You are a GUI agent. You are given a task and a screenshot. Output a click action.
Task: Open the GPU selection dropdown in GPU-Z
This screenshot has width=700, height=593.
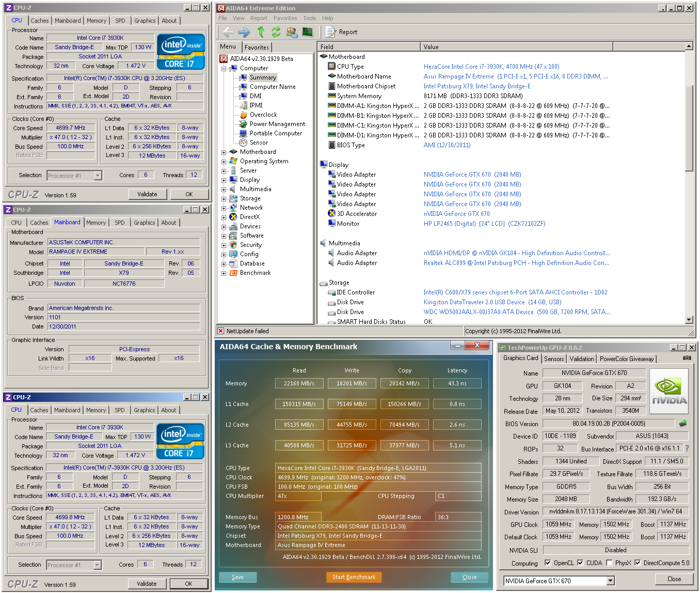[x=611, y=581]
